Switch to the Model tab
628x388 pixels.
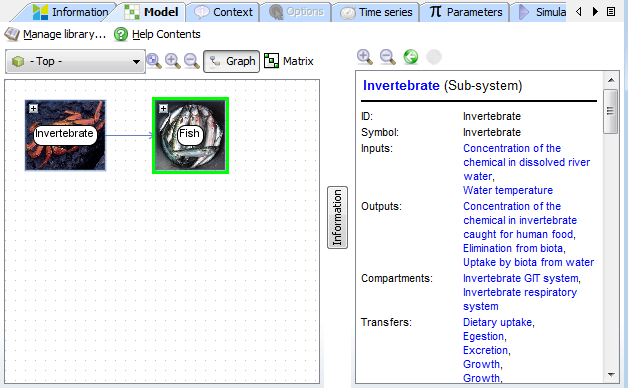(x=151, y=12)
